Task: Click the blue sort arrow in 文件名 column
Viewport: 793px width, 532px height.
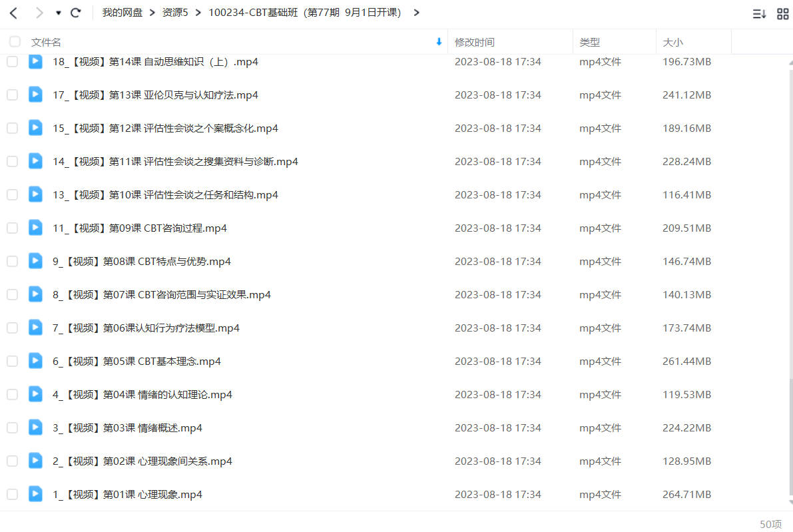Action: 439,42
